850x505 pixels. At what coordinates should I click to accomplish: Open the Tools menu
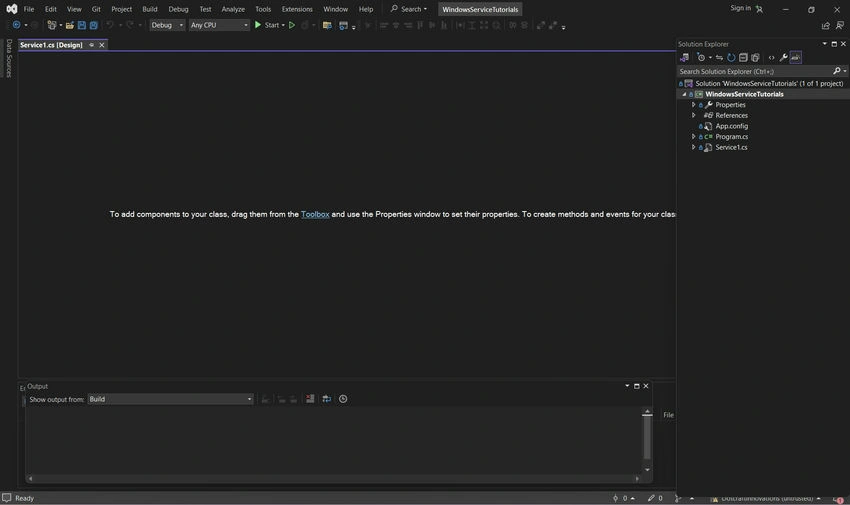pos(263,9)
